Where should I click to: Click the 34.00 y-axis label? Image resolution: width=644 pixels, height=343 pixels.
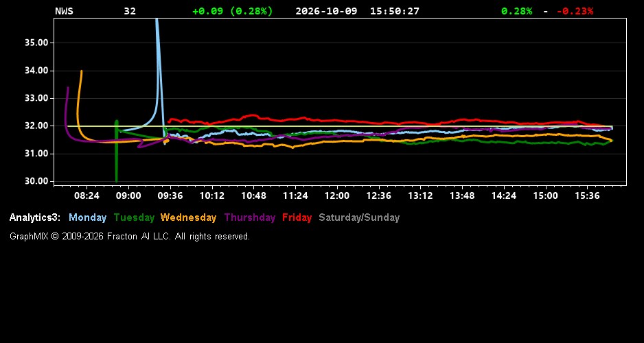pos(37,71)
